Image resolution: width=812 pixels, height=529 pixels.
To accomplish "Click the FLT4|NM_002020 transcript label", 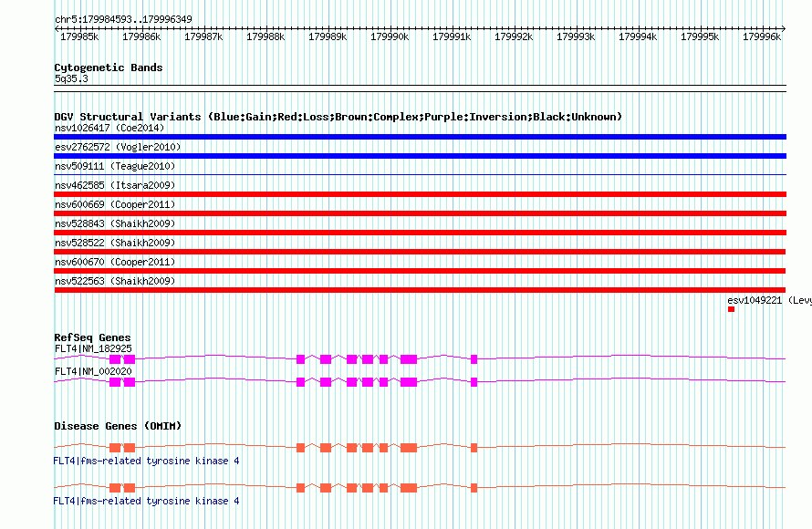I will pyautogui.click(x=93, y=371).
